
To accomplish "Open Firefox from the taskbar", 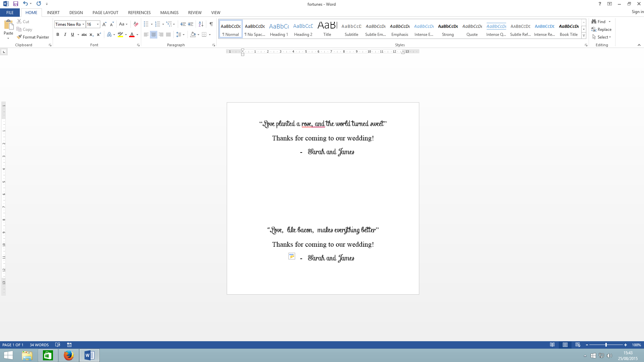I will click(69, 355).
